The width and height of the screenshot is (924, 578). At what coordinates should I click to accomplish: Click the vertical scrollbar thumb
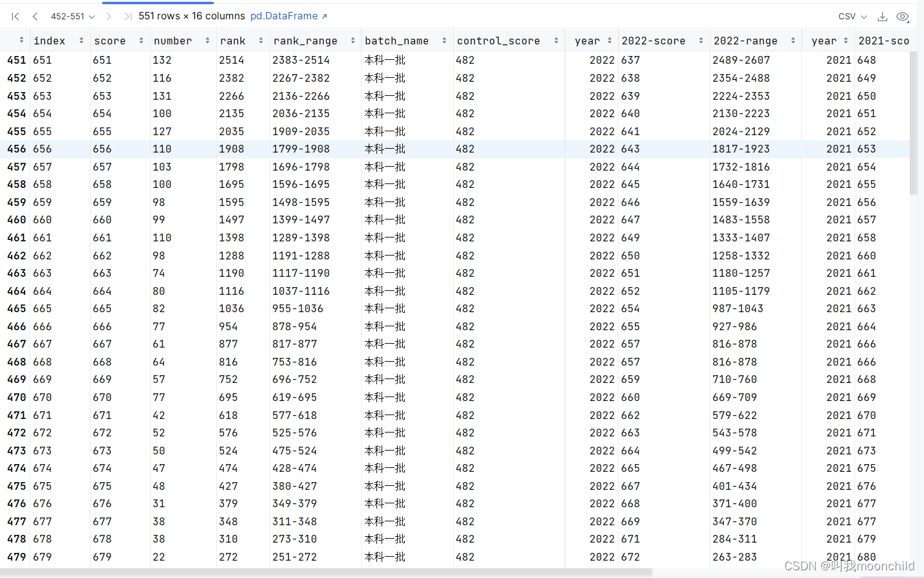pyautogui.click(x=914, y=123)
